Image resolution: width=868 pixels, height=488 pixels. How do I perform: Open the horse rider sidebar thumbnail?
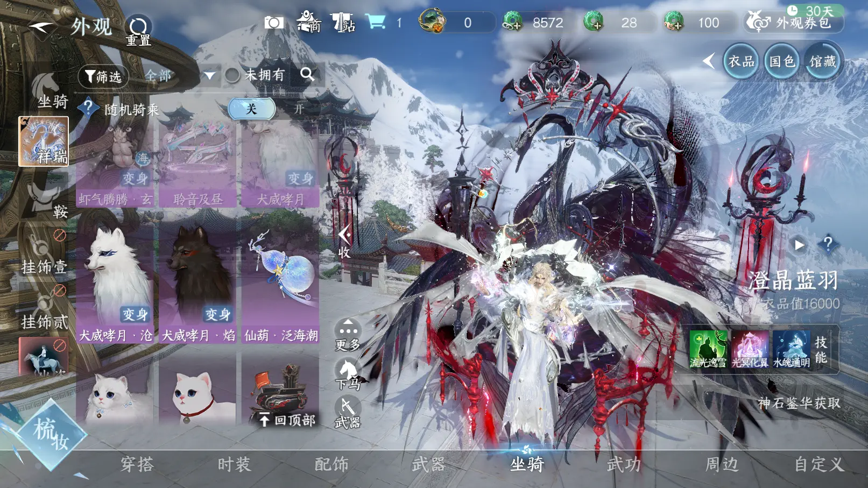[44, 356]
